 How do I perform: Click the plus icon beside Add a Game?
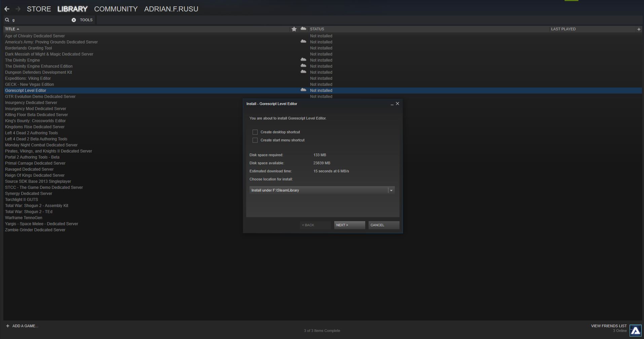[8, 326]
